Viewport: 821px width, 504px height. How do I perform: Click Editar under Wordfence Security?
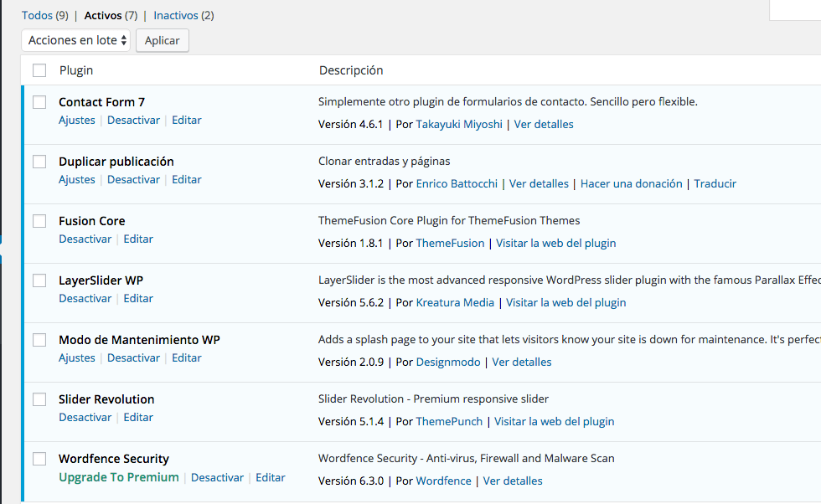pyautogui.click(x=270, y=477)
